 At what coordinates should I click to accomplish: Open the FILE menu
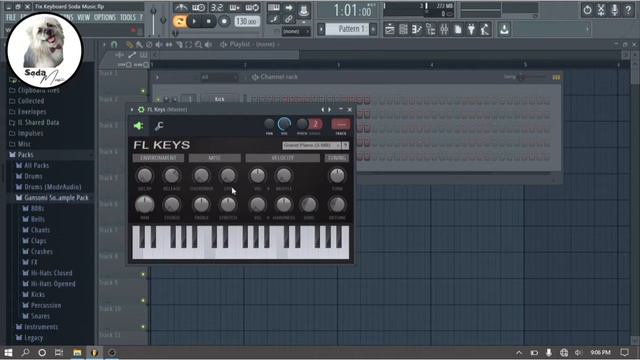11,17
